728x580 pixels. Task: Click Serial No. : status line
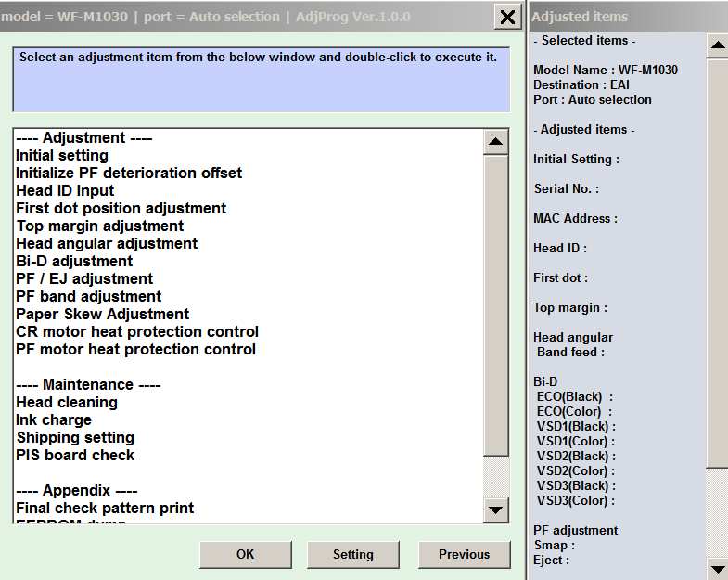tap(567, 189)
